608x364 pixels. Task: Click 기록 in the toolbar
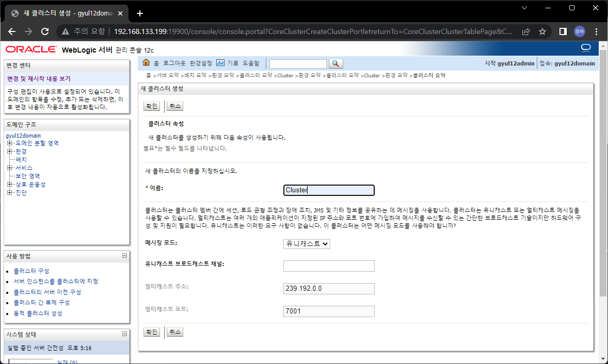pos(233,63)
